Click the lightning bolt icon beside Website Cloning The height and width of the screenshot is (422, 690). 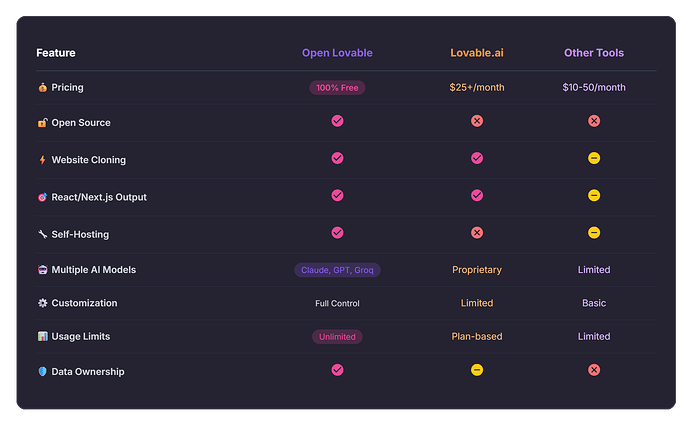42,160
